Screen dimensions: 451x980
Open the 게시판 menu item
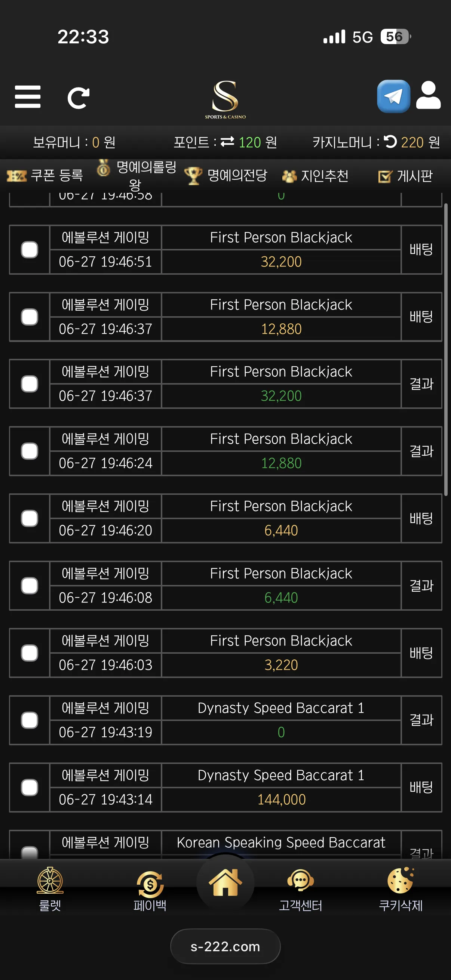405,176
